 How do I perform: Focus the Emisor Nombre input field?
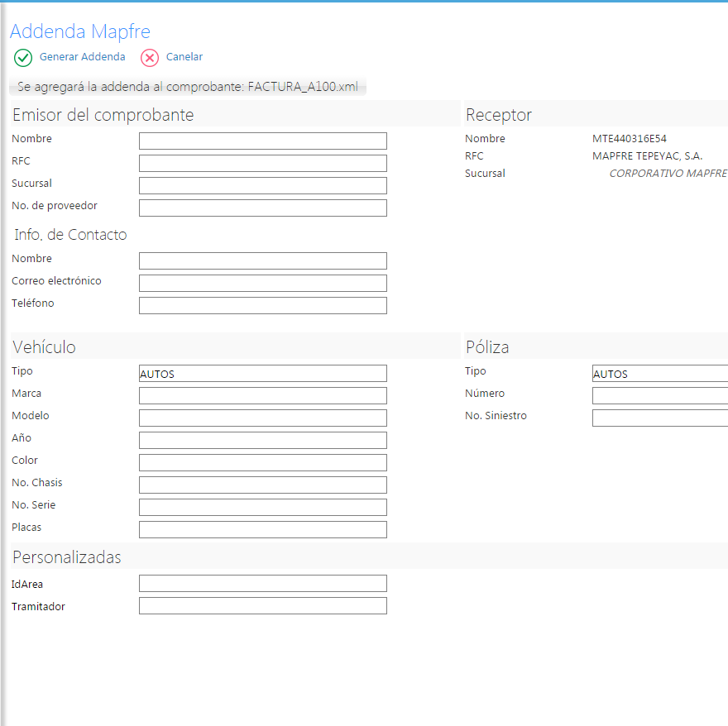[262, 141]
